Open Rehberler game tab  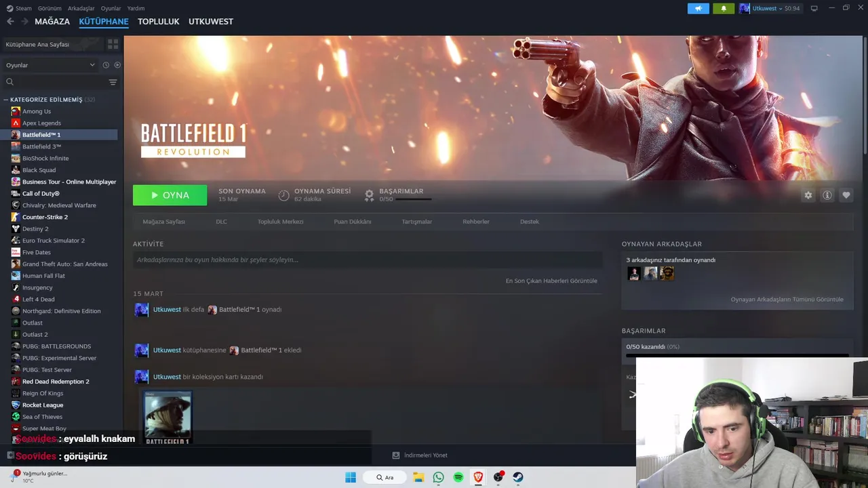coord(476,222)
